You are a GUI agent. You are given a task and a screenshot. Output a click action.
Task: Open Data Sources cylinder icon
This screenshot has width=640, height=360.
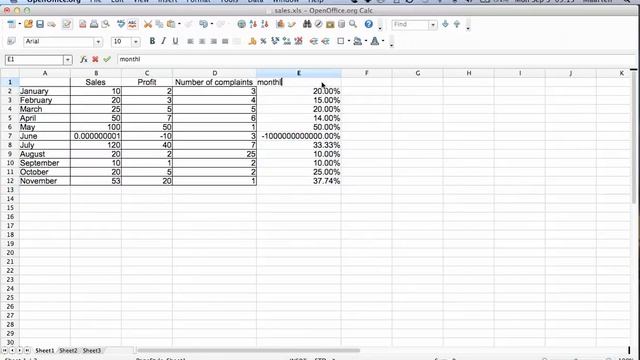pos(341,24)
